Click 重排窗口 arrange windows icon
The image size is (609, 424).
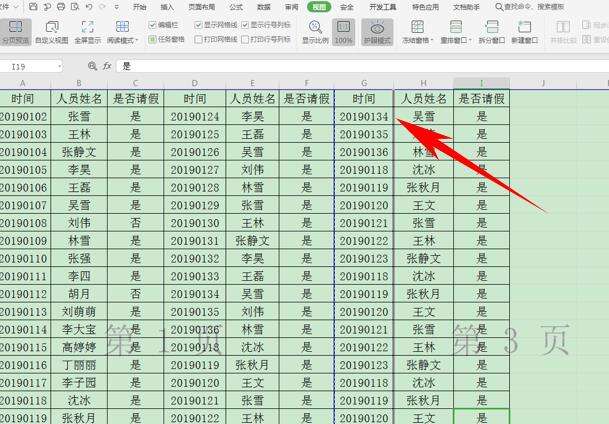[x=455, y=27]
